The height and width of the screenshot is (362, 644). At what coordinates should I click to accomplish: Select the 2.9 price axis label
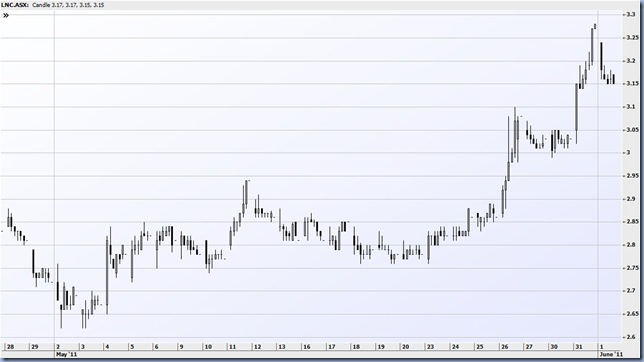[630, 199]
